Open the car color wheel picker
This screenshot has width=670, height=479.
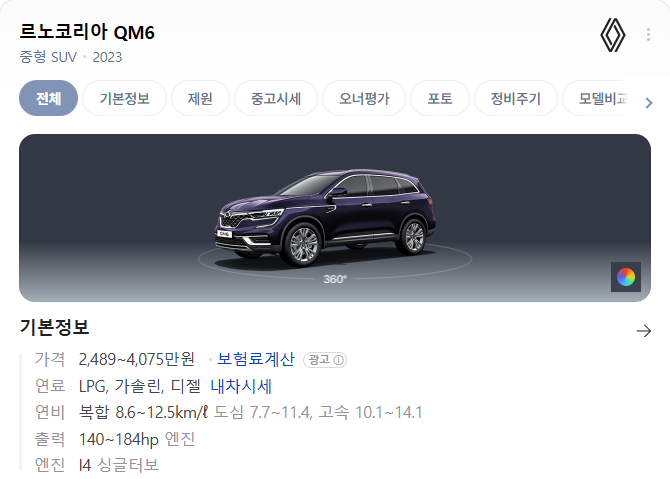tap(626, 277)
